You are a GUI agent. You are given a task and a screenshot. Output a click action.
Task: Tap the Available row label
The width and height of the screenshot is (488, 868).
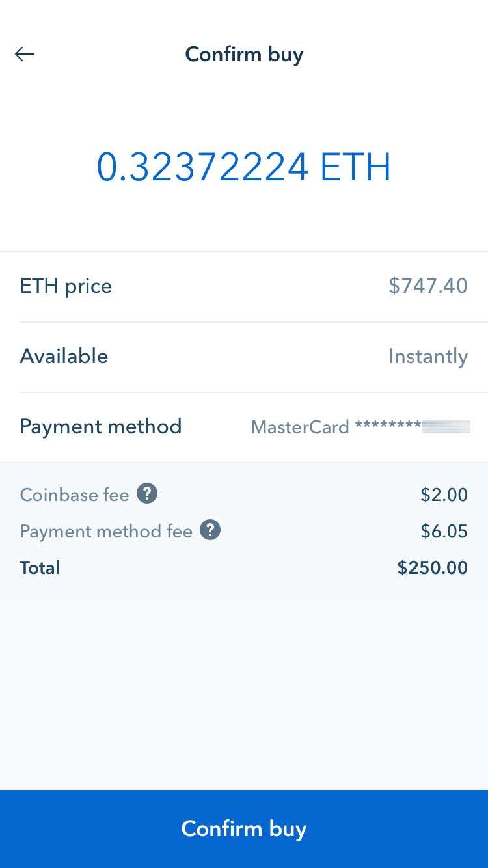pos(64,357)
